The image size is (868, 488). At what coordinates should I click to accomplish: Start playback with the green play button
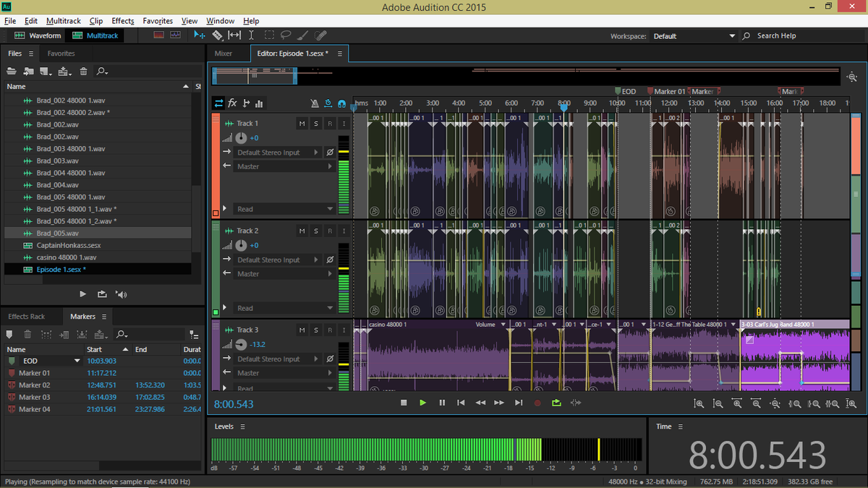(422, 403)
